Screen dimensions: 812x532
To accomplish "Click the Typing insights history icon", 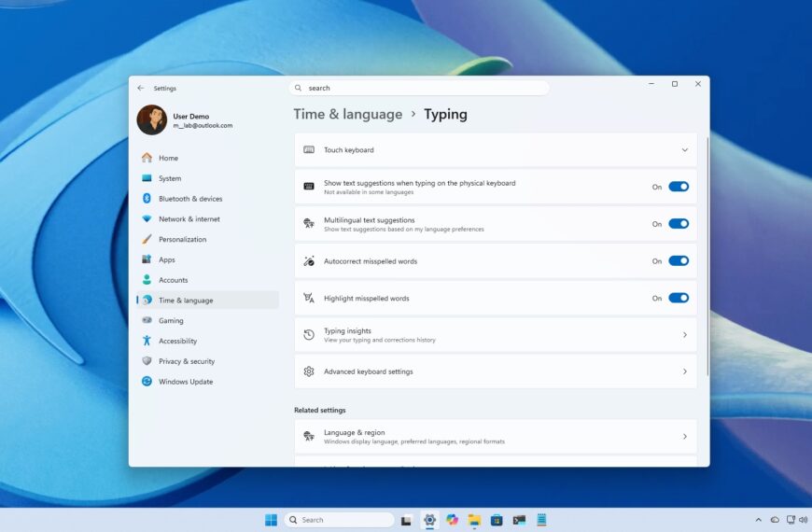I will (x=309, y=335).
